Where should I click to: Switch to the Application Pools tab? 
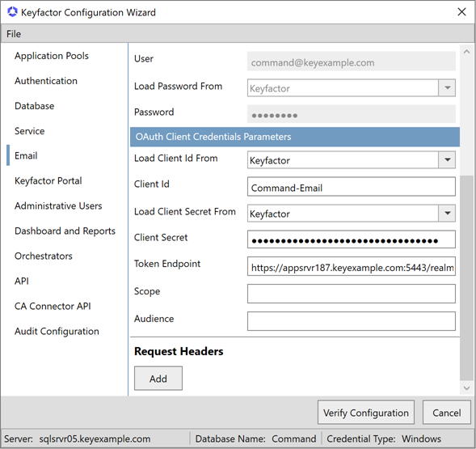pyautogui.click(x=52, y=56)
